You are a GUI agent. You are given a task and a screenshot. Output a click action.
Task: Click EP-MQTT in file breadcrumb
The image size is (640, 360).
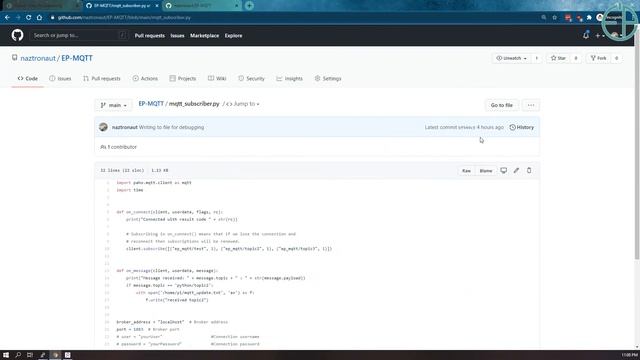point(151,104)
